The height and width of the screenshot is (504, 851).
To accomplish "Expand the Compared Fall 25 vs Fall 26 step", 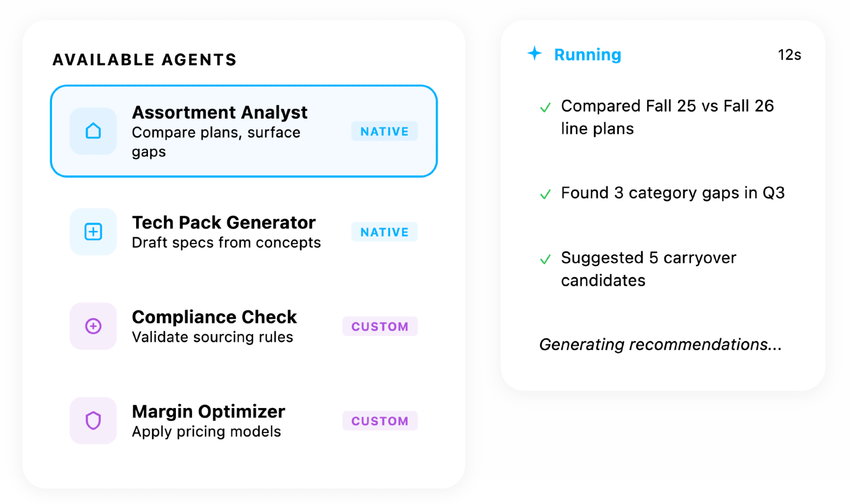I will [668, 117].
